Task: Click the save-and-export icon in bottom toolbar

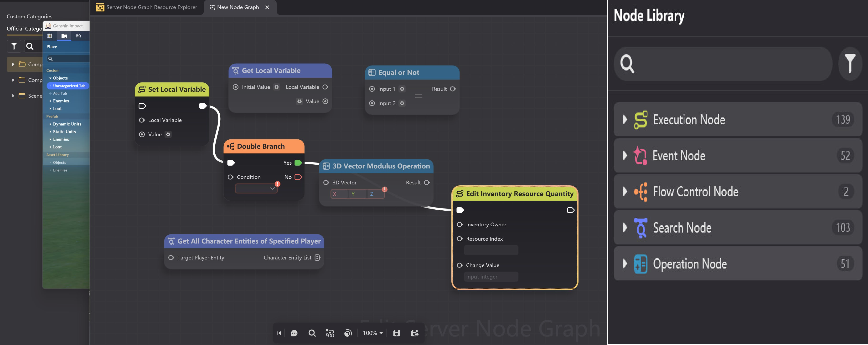Action: click(x=415, y=333)
